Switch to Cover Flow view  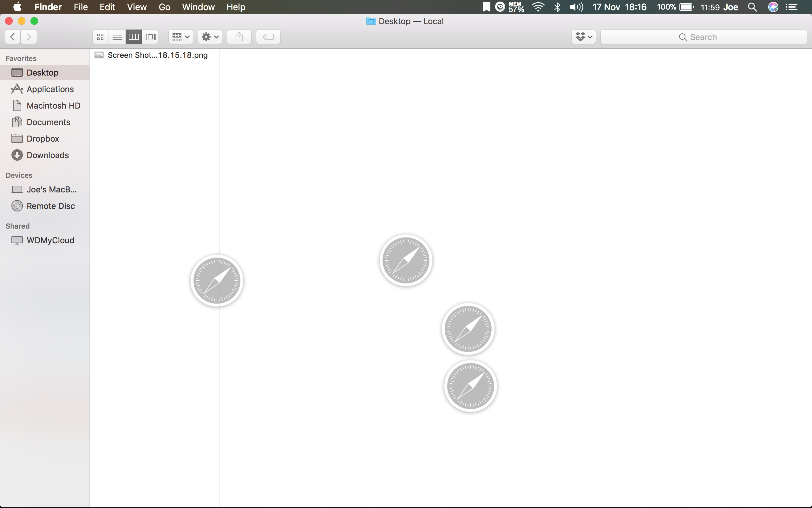coord(150,37)
